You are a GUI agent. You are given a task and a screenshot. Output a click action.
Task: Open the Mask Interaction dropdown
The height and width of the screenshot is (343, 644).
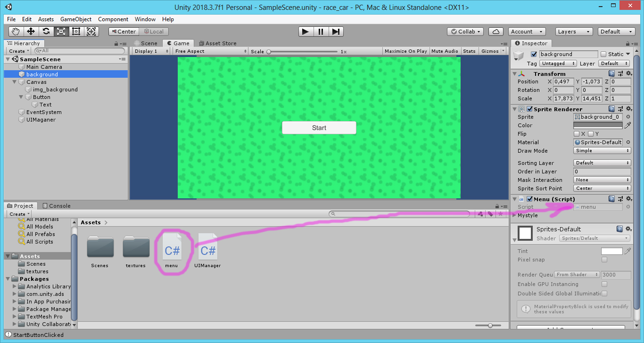603,180
